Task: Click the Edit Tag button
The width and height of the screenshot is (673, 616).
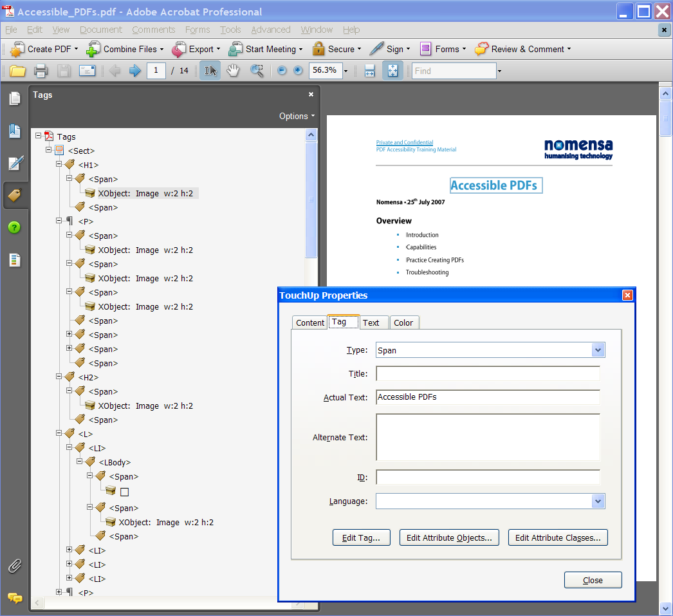Action: click(x=362, y=537)
